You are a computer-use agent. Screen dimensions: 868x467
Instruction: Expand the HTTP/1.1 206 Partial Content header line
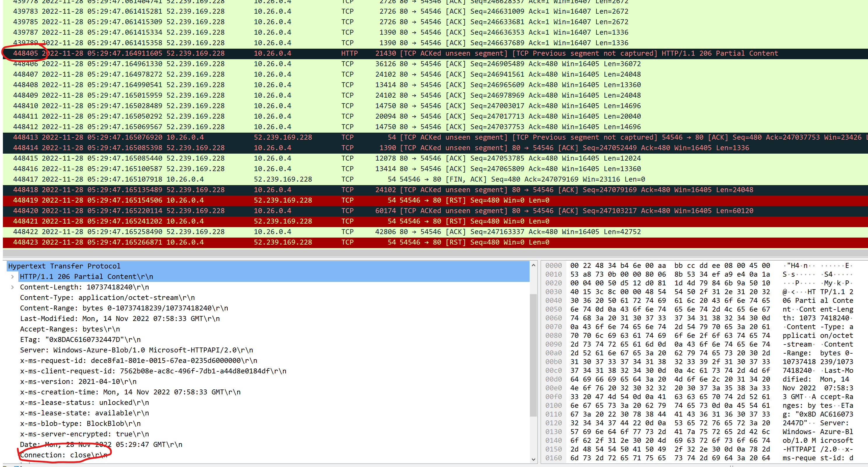click(13, 276)
